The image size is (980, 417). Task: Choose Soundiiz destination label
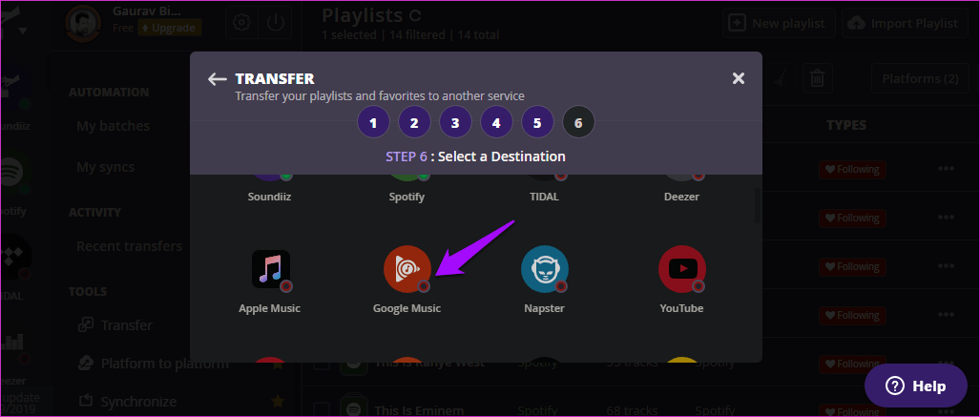[x=269, y=197]
